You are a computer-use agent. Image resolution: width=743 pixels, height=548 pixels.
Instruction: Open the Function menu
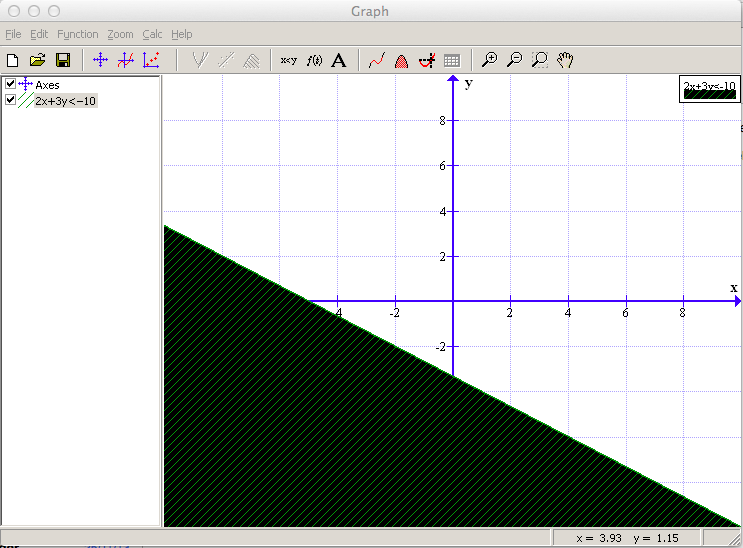[x=78, y=34]
